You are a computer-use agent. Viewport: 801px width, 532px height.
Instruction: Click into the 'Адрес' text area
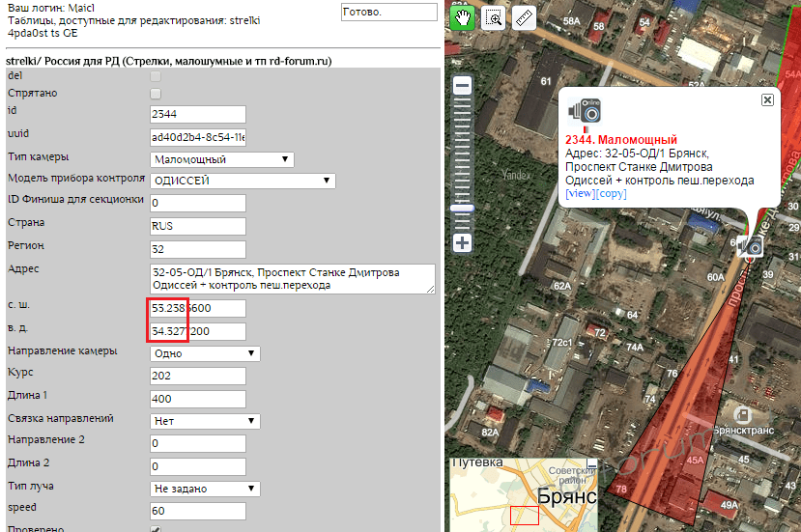[292, 278]
